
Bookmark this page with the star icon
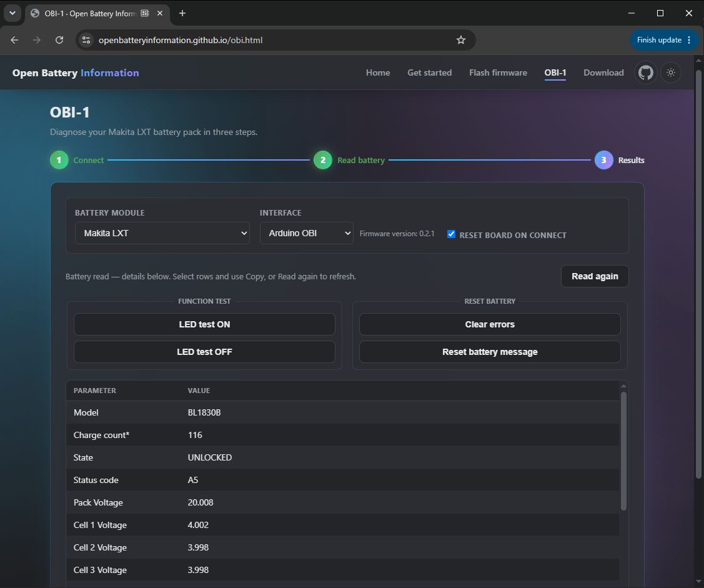(x=460, y=40)
